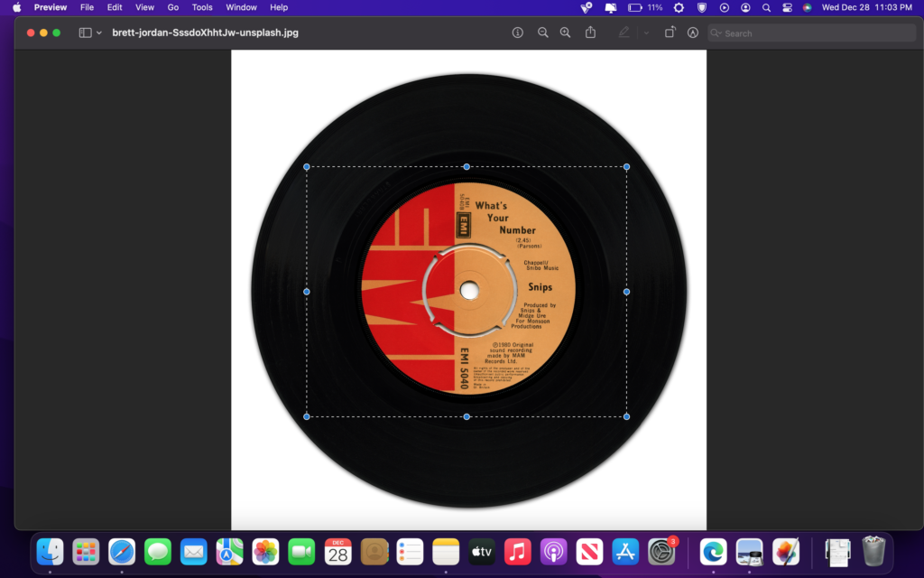The height and width of the screenshot is (578, 924).
Task: Open Pixelmator Pro from the Dock
Action: coord(786,552)
